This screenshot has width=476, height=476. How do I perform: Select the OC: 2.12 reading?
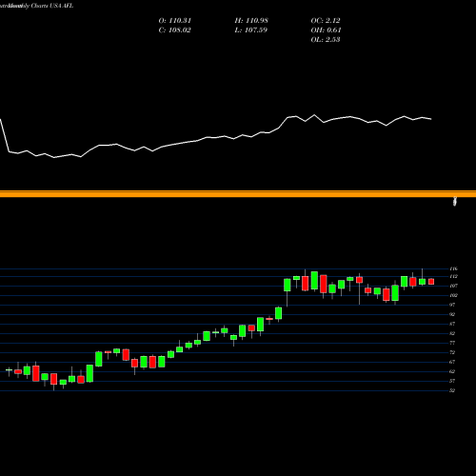[x=326, y=21]
